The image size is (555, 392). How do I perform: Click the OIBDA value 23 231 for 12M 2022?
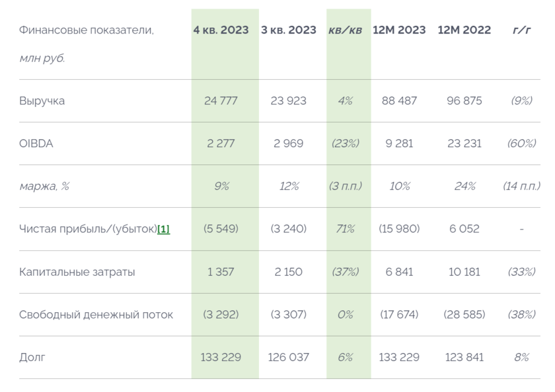pyautogui.click(x=464, y=143)
